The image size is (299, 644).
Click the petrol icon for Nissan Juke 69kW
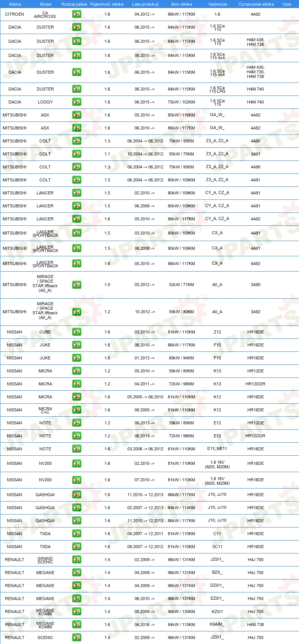coord(76,358)
